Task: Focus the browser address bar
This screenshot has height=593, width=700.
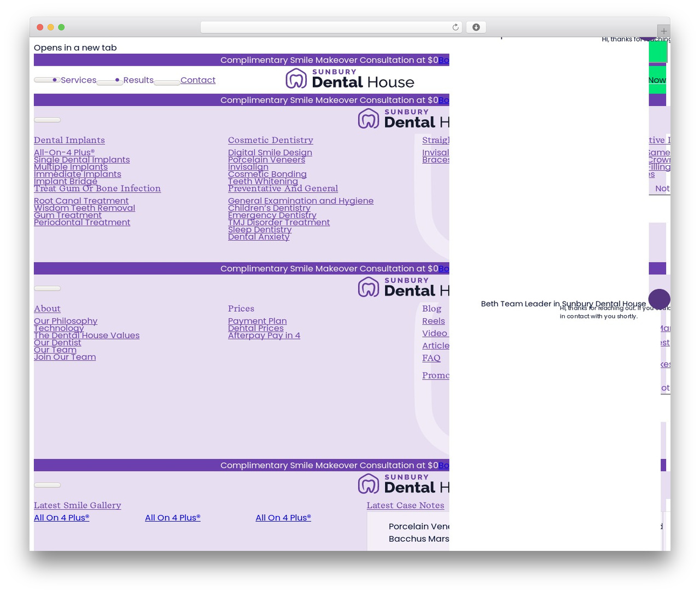Action: pos(331,27)
